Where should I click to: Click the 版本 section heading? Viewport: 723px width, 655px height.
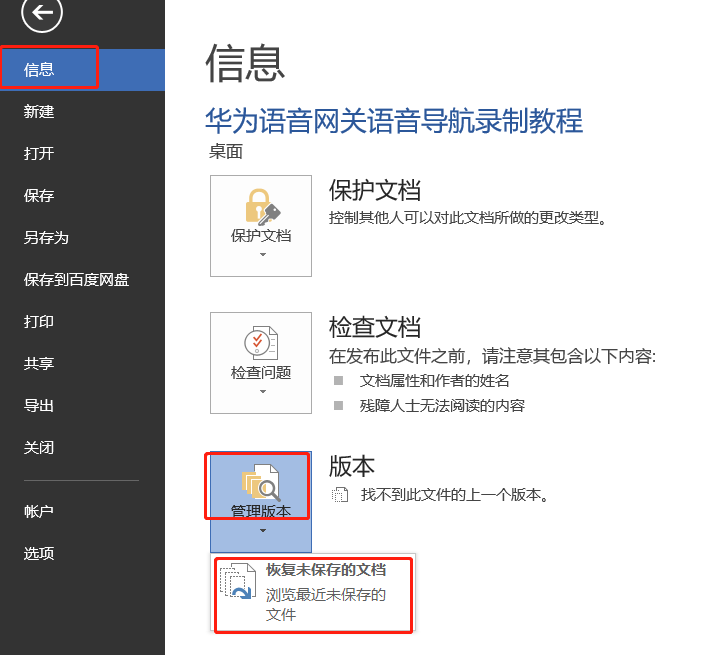(352, 466)
